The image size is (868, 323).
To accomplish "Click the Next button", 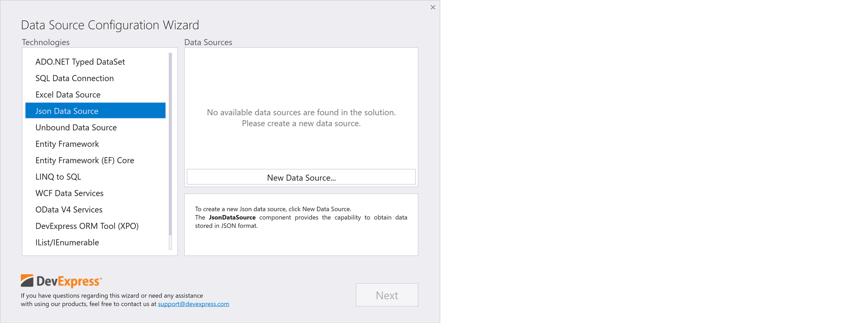I will (x=387, y=295).
